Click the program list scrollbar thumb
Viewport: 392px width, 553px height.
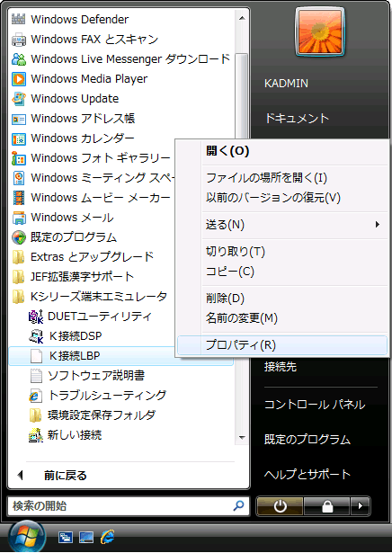pyautogui.click(x=242, y=97)
